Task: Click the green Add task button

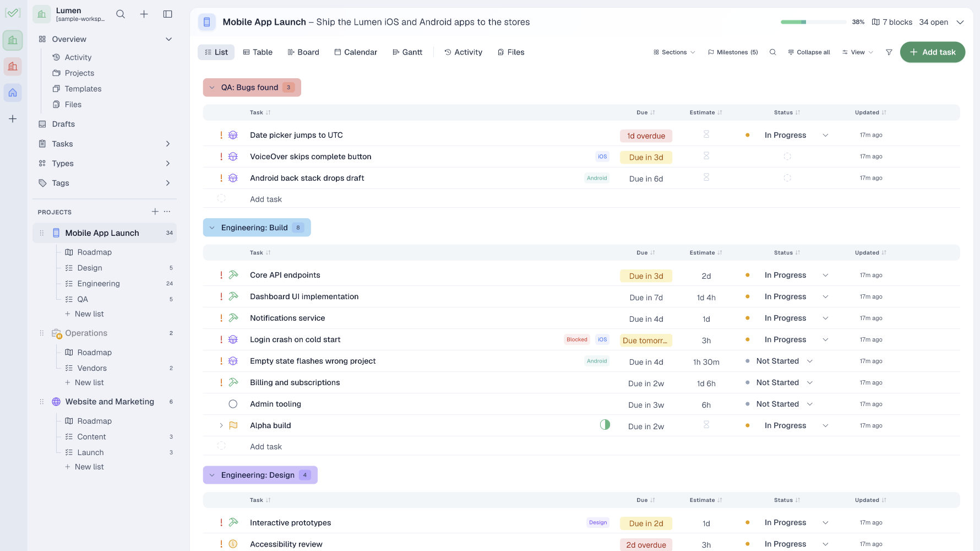Action: [933, 52]
